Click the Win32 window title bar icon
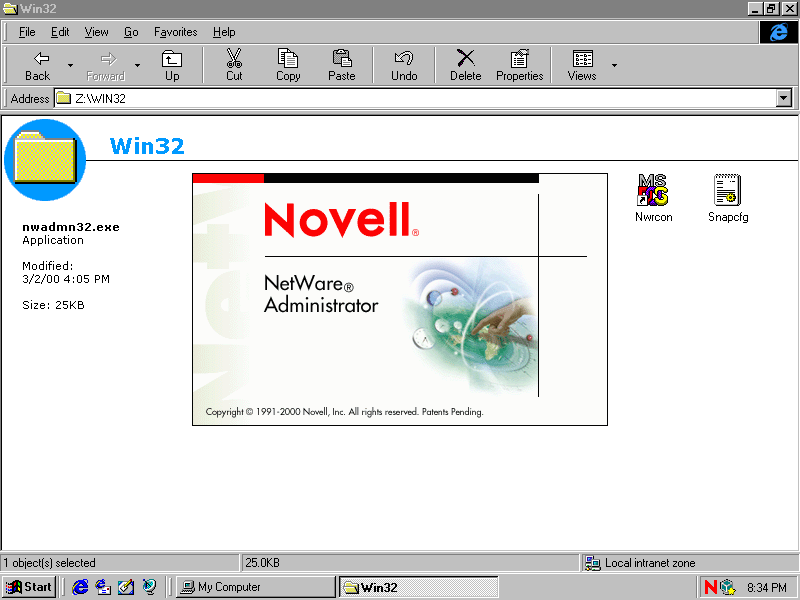 click(10, 9)
